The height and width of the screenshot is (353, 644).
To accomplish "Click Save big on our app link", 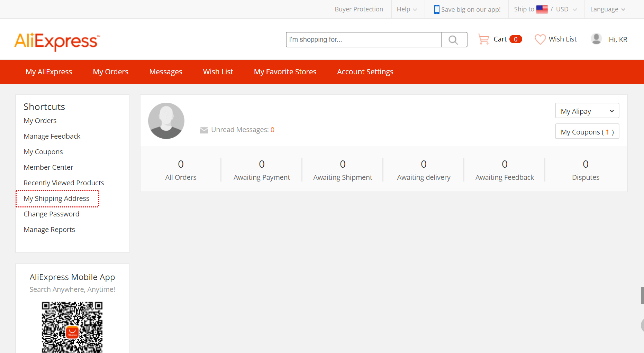I will (471, 10).
